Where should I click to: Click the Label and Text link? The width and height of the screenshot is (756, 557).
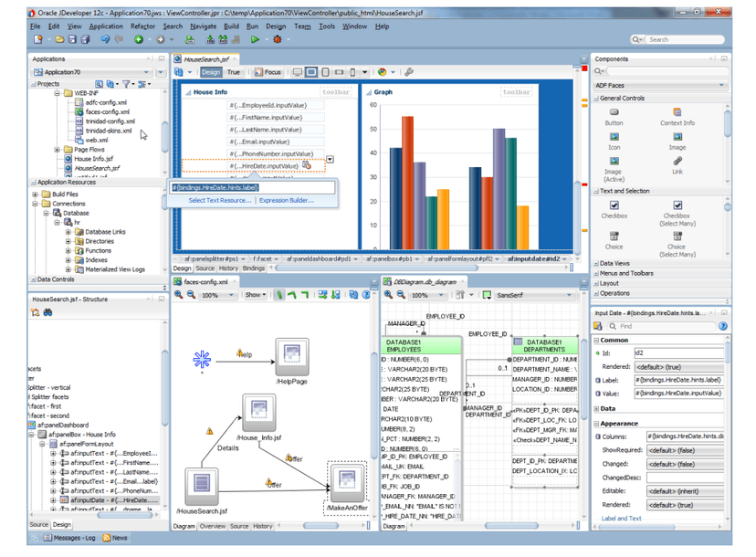[x=621, y=519]
